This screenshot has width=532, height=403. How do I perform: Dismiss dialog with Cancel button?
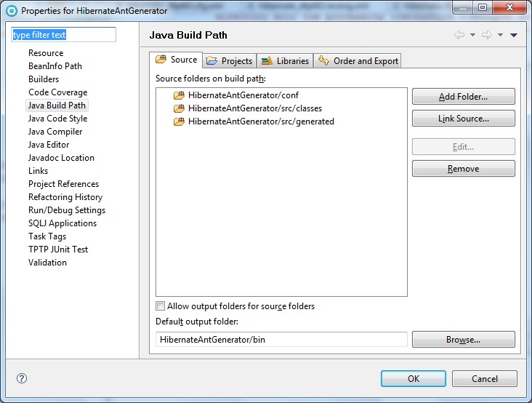(x=485, y=378)
